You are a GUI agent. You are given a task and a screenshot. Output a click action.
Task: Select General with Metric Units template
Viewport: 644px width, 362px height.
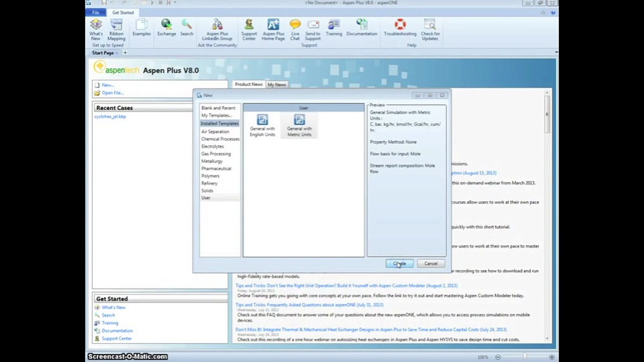click(x=299, y=126)
